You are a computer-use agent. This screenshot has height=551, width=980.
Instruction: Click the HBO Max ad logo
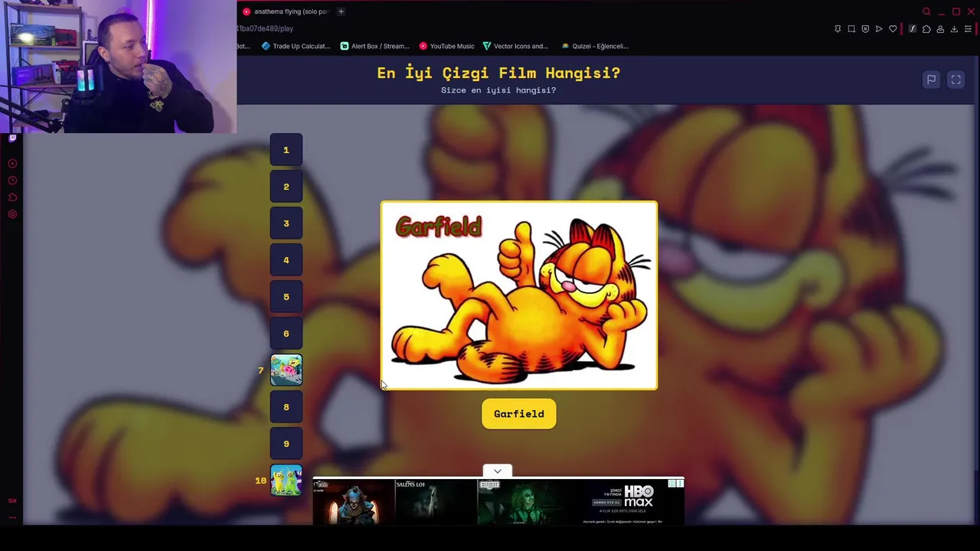pos(638,496)
